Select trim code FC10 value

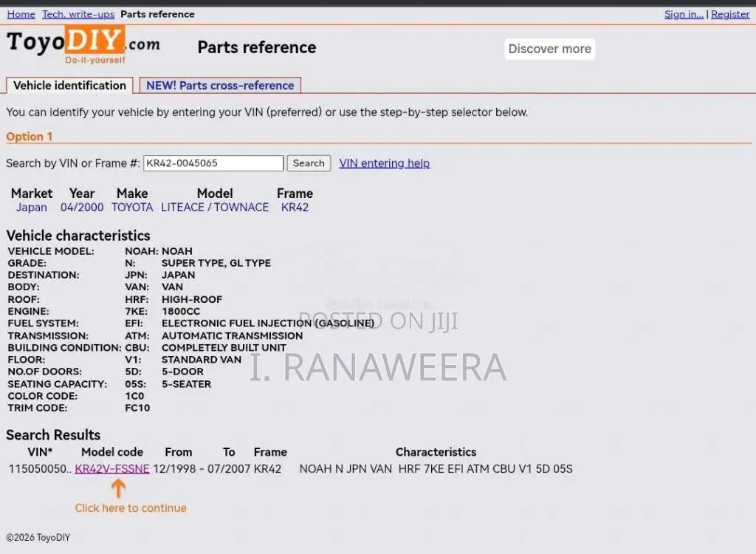(137, 408)
